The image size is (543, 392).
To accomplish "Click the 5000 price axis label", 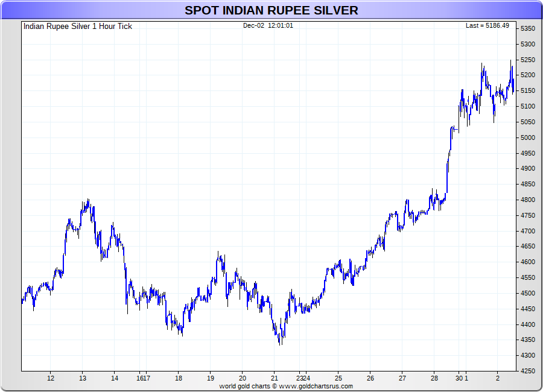I will click(528, 138).
